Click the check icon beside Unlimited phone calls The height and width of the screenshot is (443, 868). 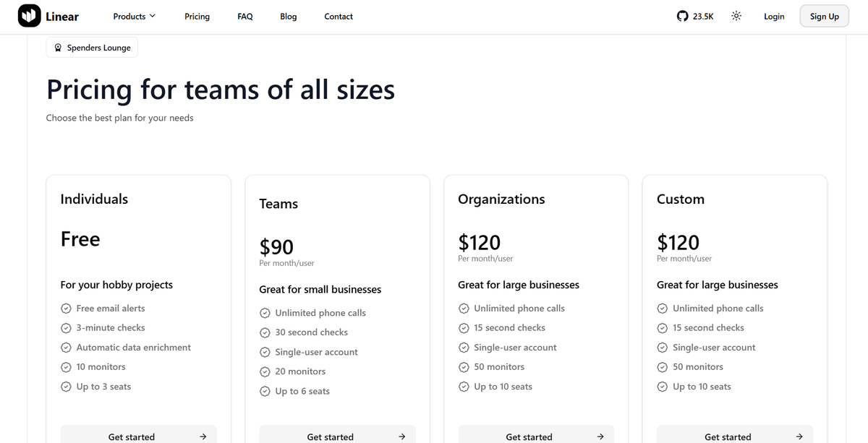(265, 312)
